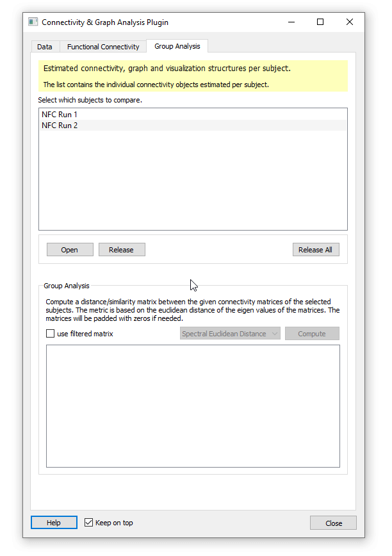Switch to the Data tab
This screenshot has height=556, width=392.
45,47
